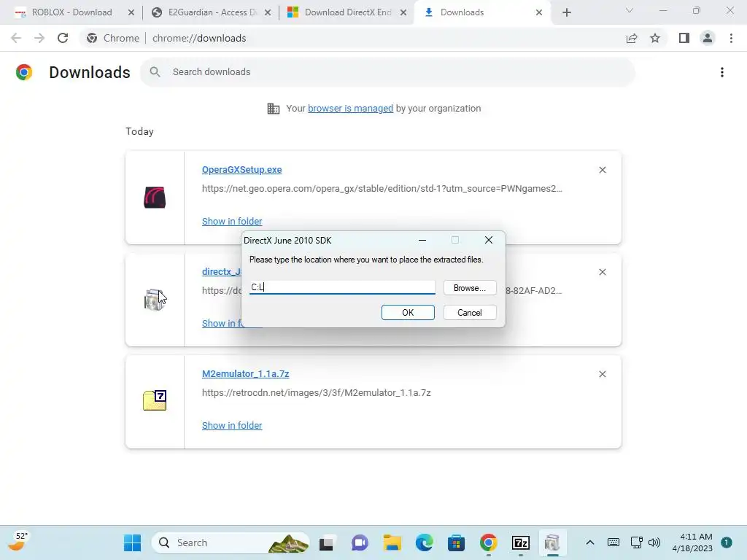This screenshot has height=560, width=747.
Task: Share this page icon in the address bar
Action: [632, 38]
